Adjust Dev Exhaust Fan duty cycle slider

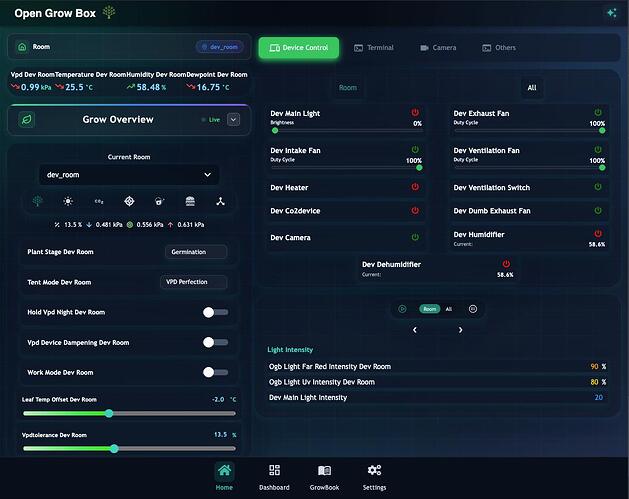530,130
